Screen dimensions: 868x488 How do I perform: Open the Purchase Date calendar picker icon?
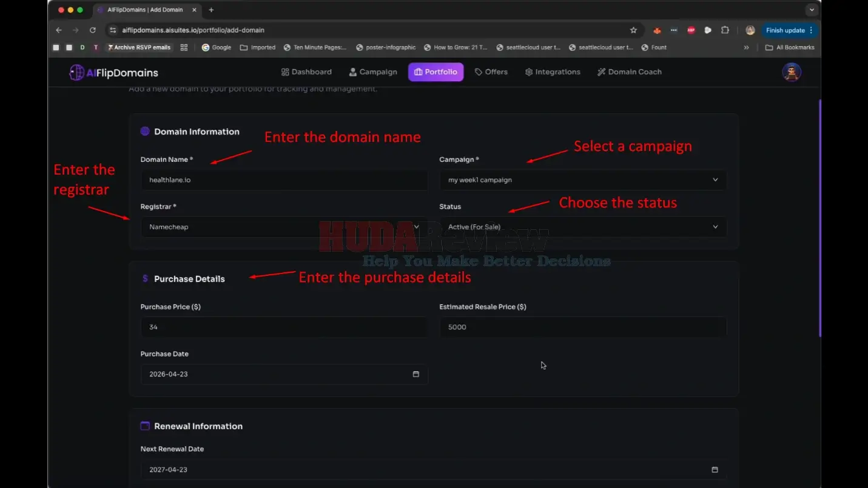pyautogui.click(x=415, y=374)
